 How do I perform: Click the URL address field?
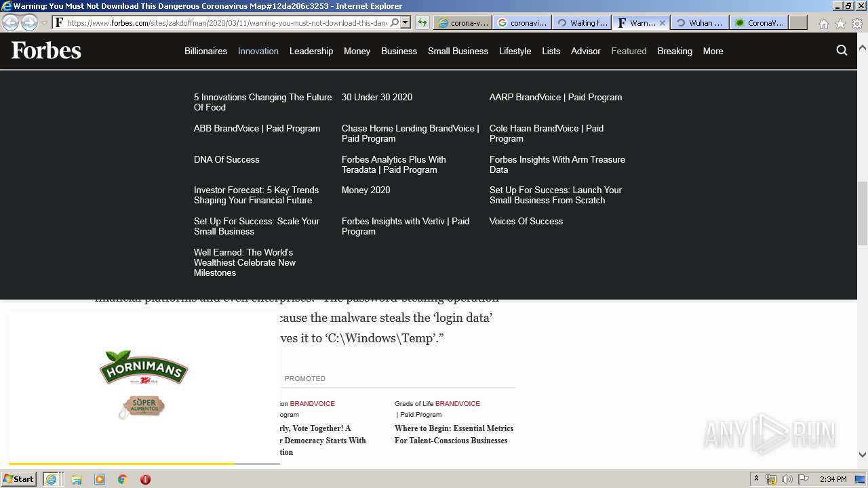click(227, 22)
